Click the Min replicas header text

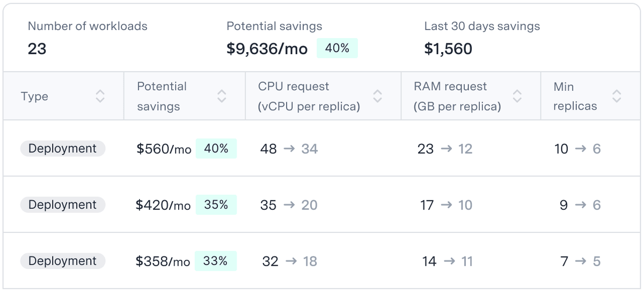coord(575,96)
